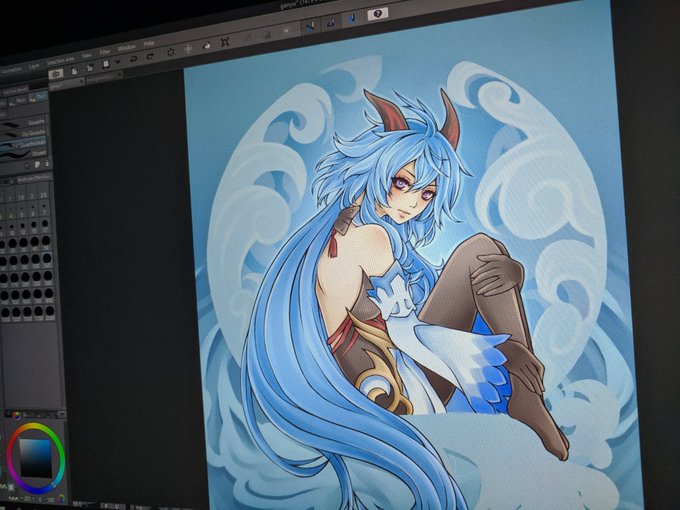680x510 pixels.
Task: Open Clip Studio launcher icon
Action: 56,74
